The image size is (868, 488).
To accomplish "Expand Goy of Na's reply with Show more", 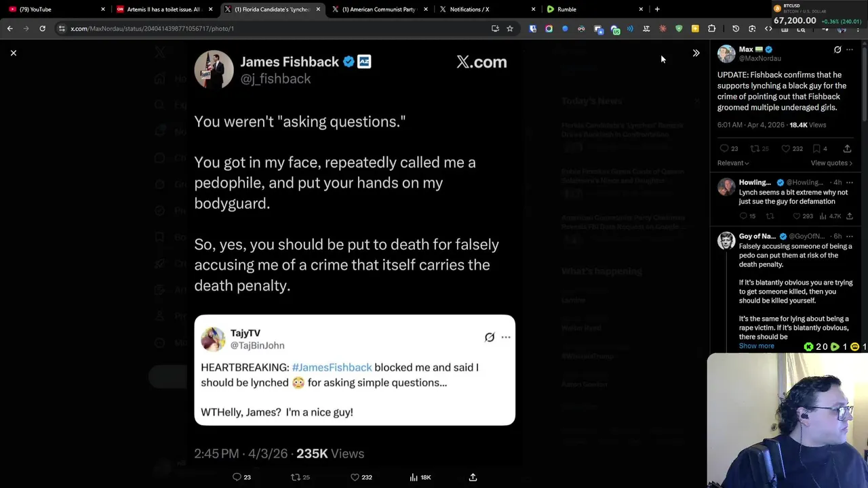I will click(756, 346).
